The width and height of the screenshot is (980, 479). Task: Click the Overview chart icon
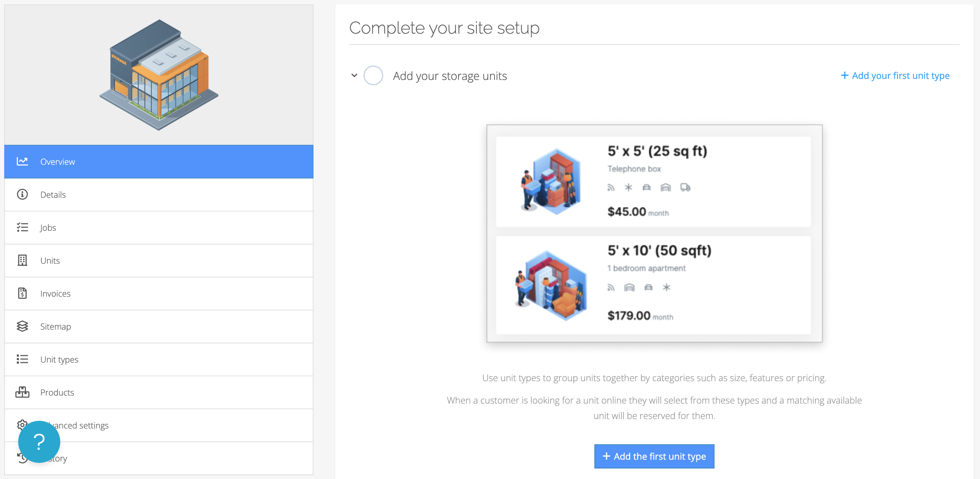point(22,161)
